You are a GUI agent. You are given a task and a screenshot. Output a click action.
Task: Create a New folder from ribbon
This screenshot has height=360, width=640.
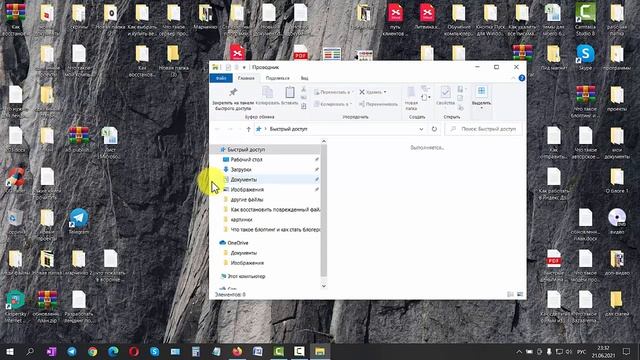tap(411, 98)
